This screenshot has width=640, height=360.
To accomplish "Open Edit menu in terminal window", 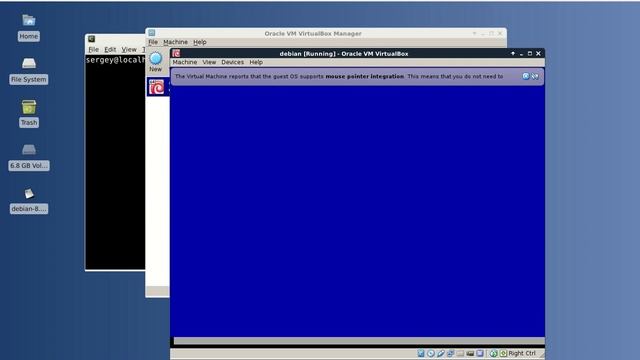I will click(x=110, y=49).
